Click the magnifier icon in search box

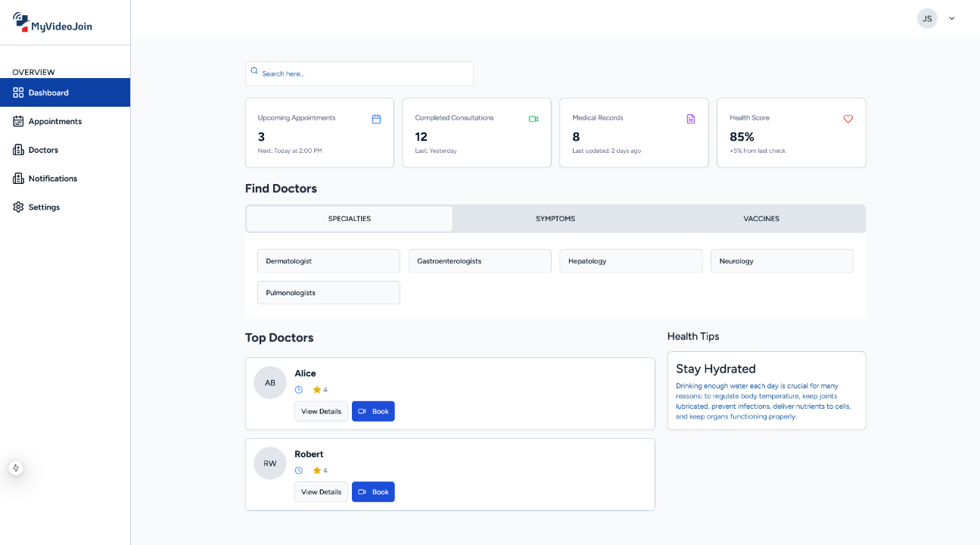point(254,70)
